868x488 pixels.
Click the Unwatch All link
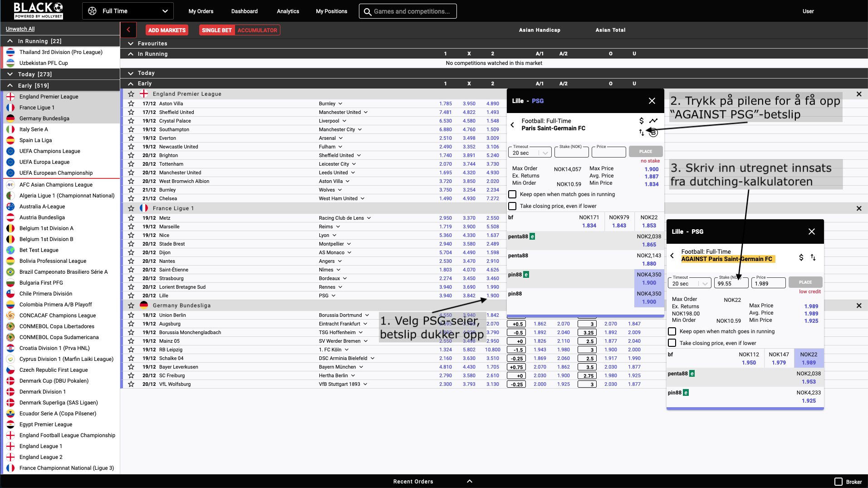(x=20, y=29)
